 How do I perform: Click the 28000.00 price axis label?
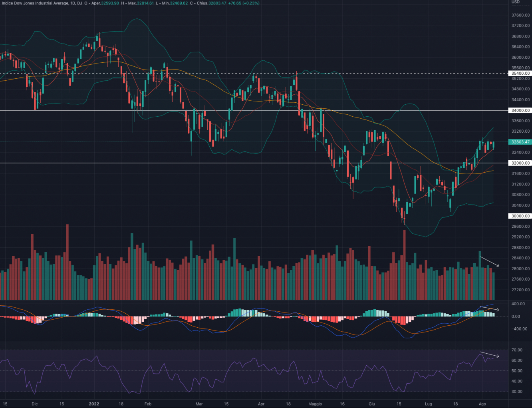pos(520,269)
